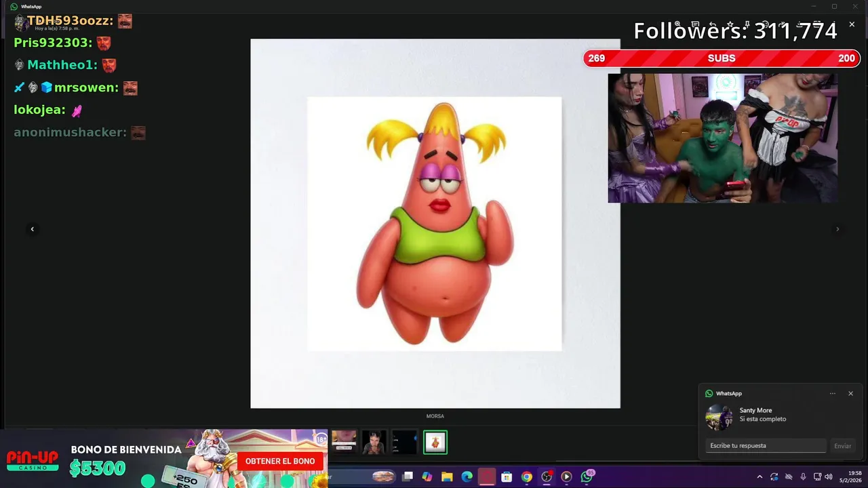Click the WhatsApp window title text
The height and width of the screenshot is (488, 868).
pos(31,7)
